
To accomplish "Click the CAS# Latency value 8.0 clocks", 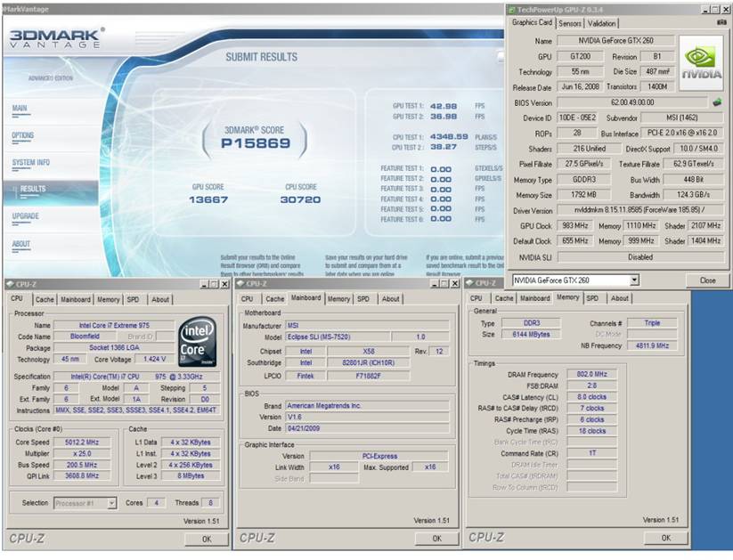I will pos(591,397).
